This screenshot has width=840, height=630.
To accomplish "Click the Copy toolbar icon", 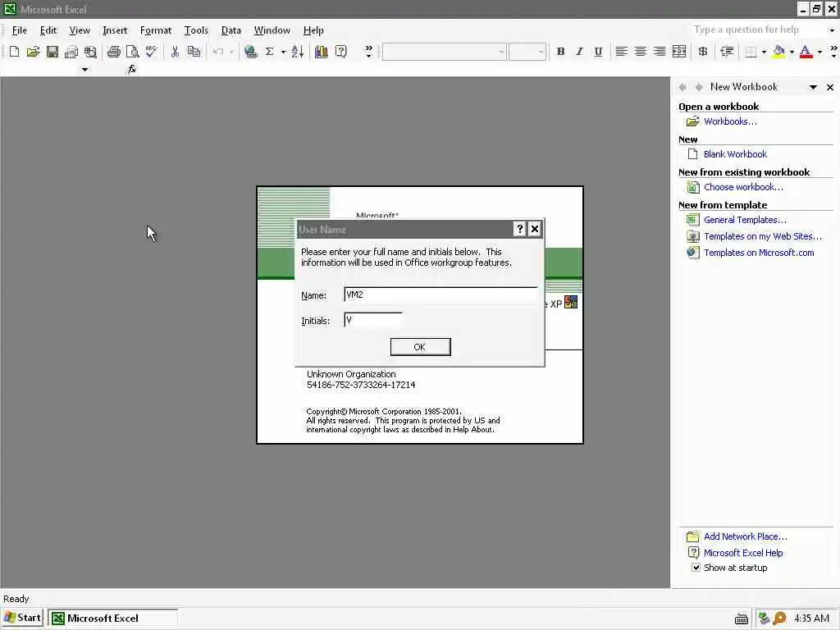I will tap(194, 52).
